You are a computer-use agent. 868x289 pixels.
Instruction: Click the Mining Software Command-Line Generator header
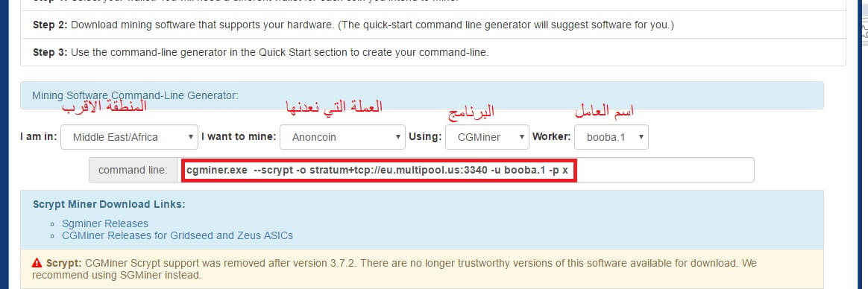click(x=422, y=95)
